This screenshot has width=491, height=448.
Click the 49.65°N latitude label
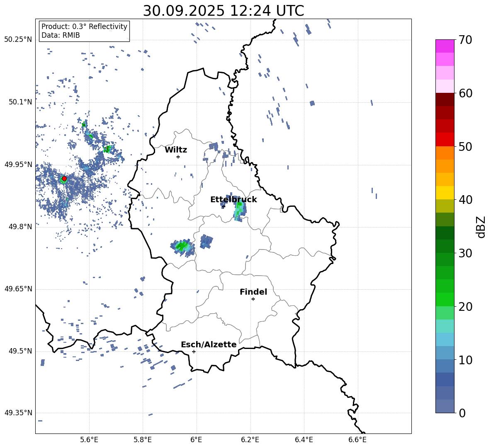18,289
